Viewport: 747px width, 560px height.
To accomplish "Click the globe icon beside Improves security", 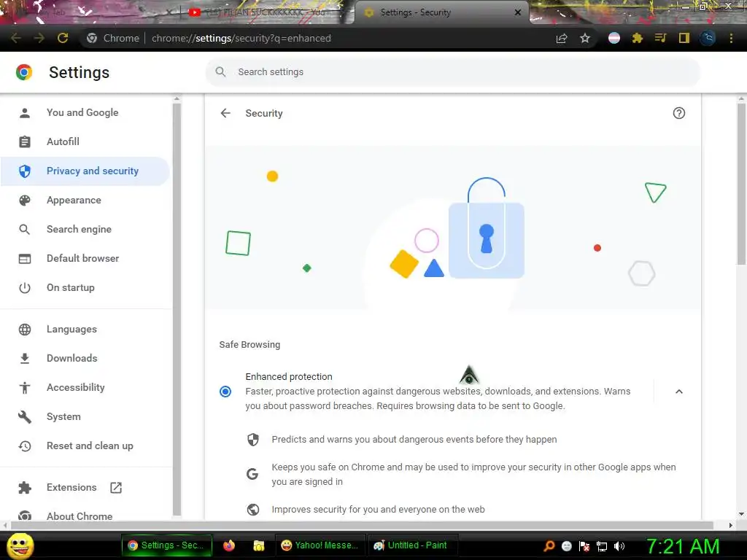I will click(253, 510).
